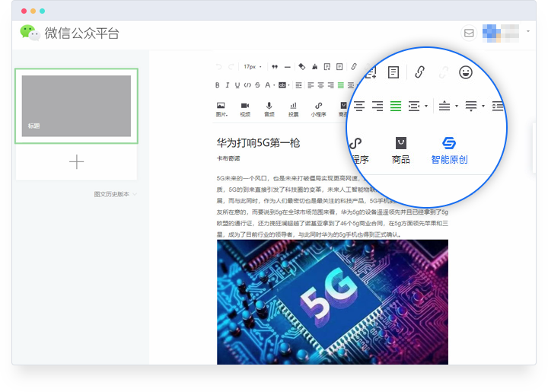Insert audio via 音频 microphone icon

click(269, 109)
